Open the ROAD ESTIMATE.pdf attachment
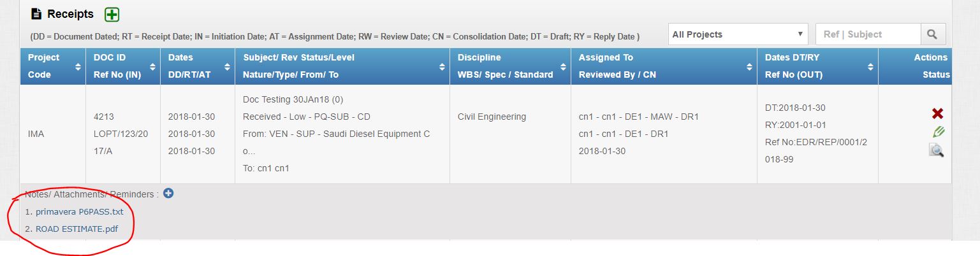This screenshot has width=980, height=256. 77,229
